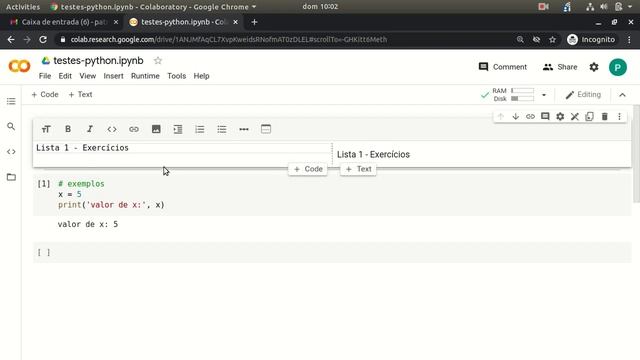Bookmark this page with star icon
Viewport: 640px width, 360px height.
(x=552, y=40)
